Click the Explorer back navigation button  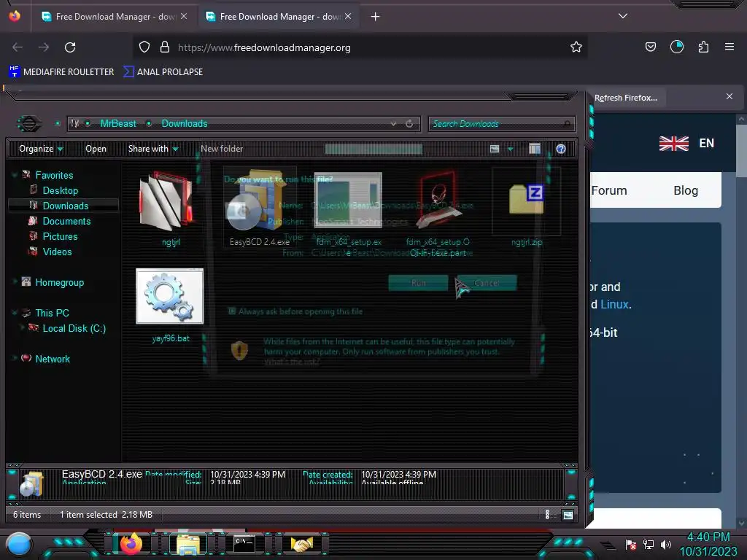pyautogui.click(x=29, y=124)
